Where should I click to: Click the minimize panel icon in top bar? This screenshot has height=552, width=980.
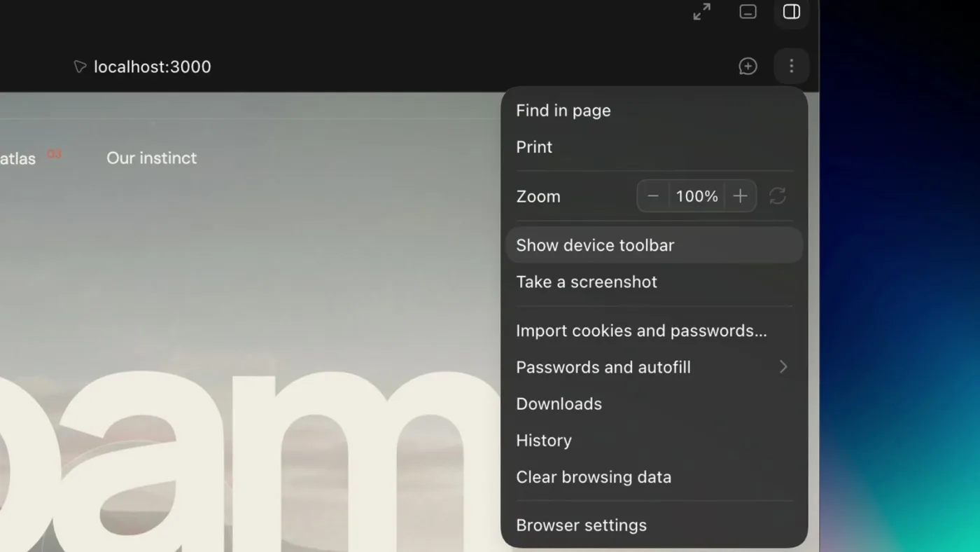pos(748,12)
